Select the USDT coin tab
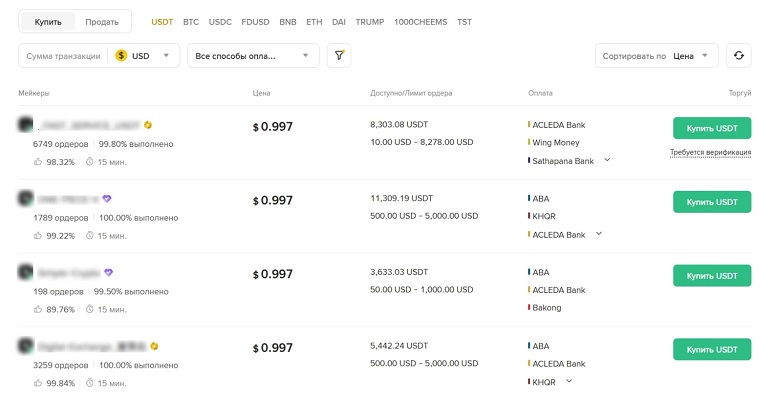The width and height of the screenshot is (775, 399). [162, 22]
